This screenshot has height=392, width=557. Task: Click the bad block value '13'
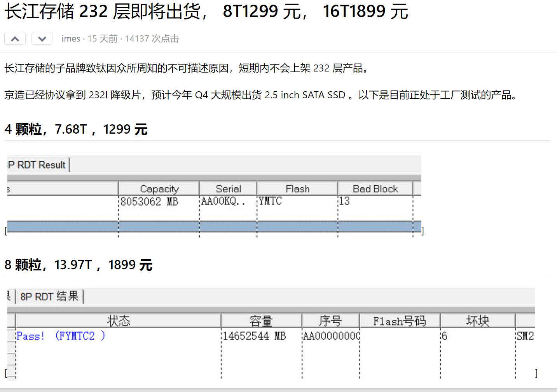click(344, 201)
